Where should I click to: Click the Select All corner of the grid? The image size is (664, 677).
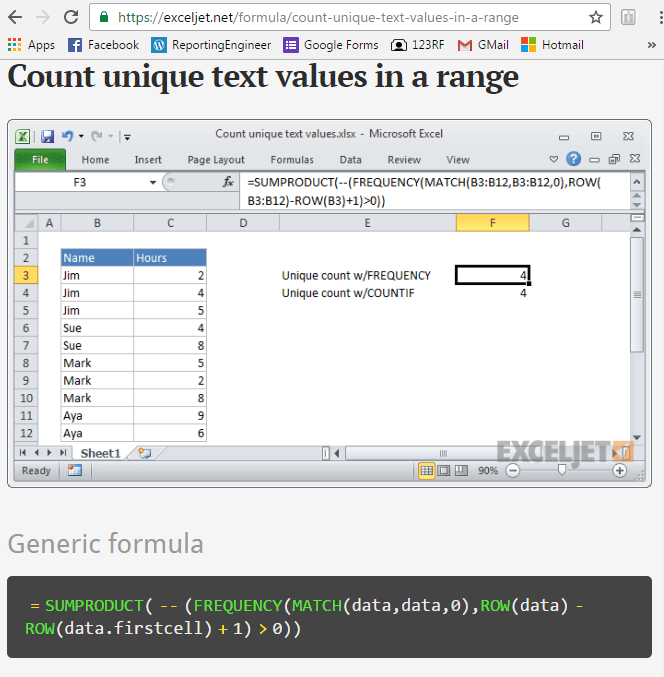27,223
